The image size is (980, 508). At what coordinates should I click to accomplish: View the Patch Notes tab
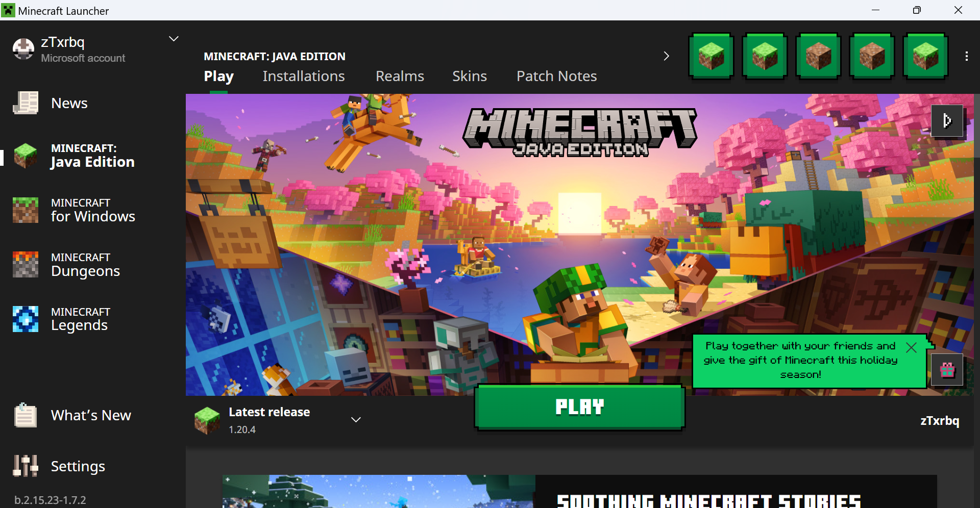point(556,77)
